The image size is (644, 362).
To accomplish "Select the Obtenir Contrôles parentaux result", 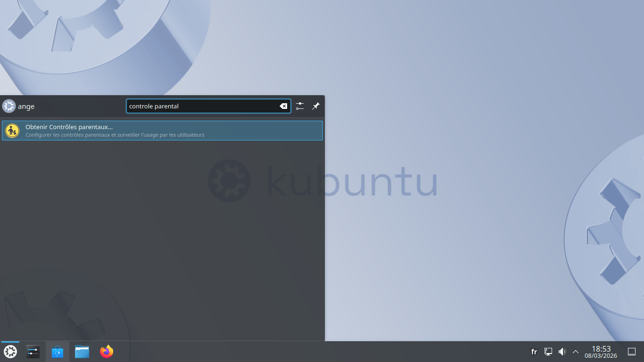I will [162, 131].
